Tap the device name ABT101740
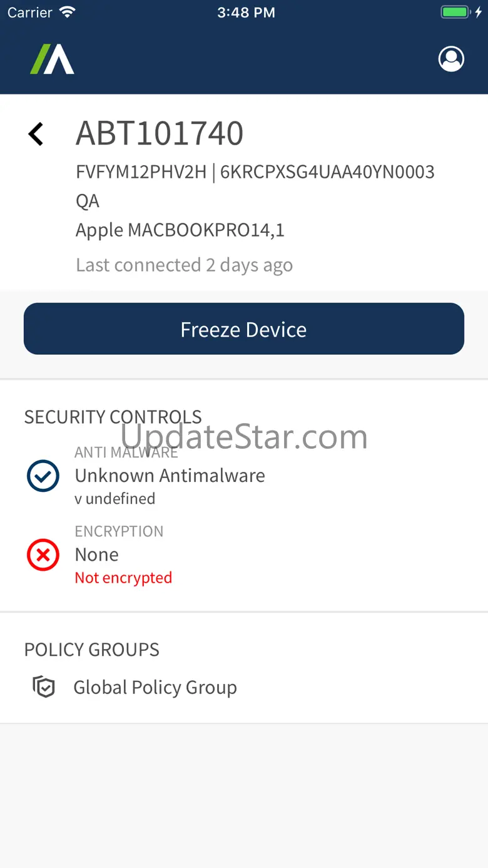 coord(160,133)
